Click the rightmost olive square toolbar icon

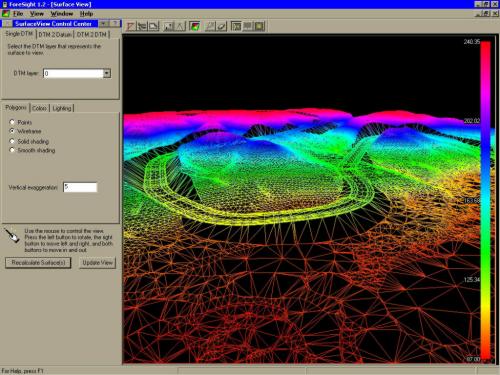[x=259, y=26]
